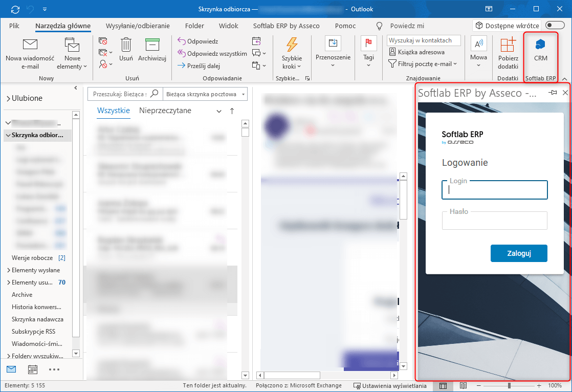This screenshot has height=392, width=572.
Task: Open the Archive folder
Action: click(x=22, y=295)
